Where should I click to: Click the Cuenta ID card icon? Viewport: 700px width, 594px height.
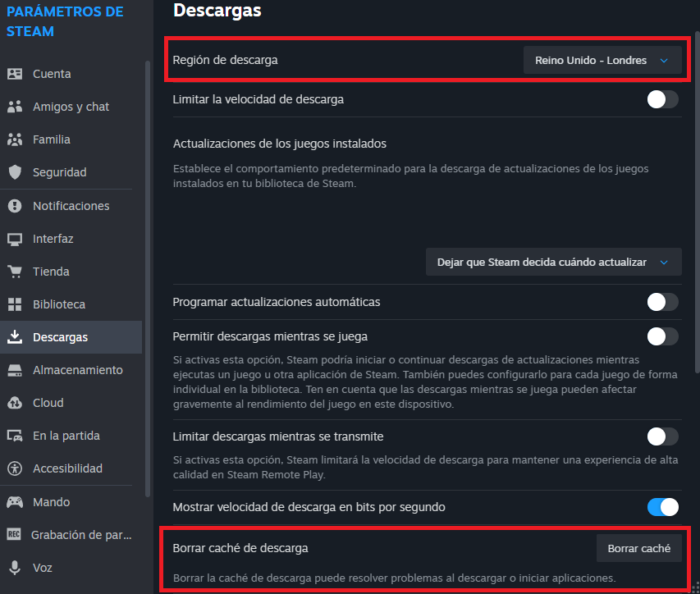[x=15, y=74]
